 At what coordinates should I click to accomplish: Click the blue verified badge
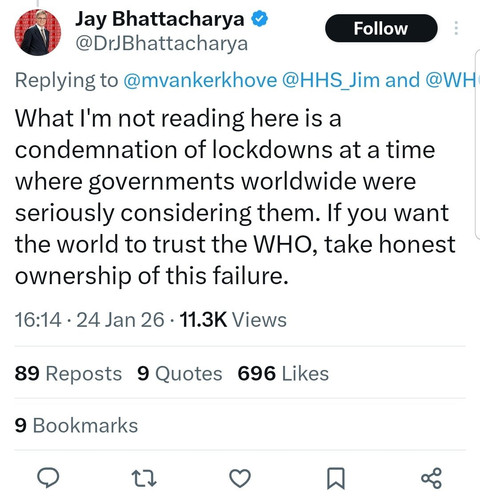259,19
